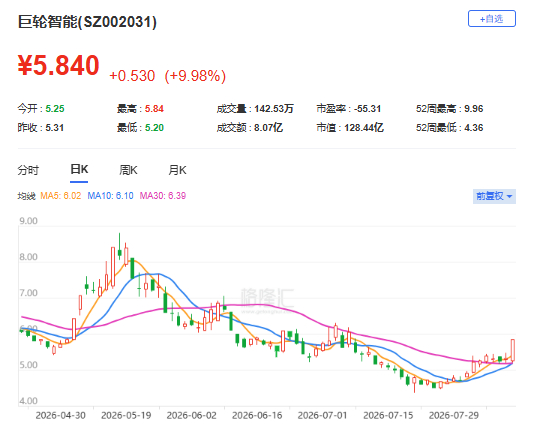Viewport: 541px width, 426px height.
Task: Click 市盈率 value -55.31
Action: [x=367, y=109]
